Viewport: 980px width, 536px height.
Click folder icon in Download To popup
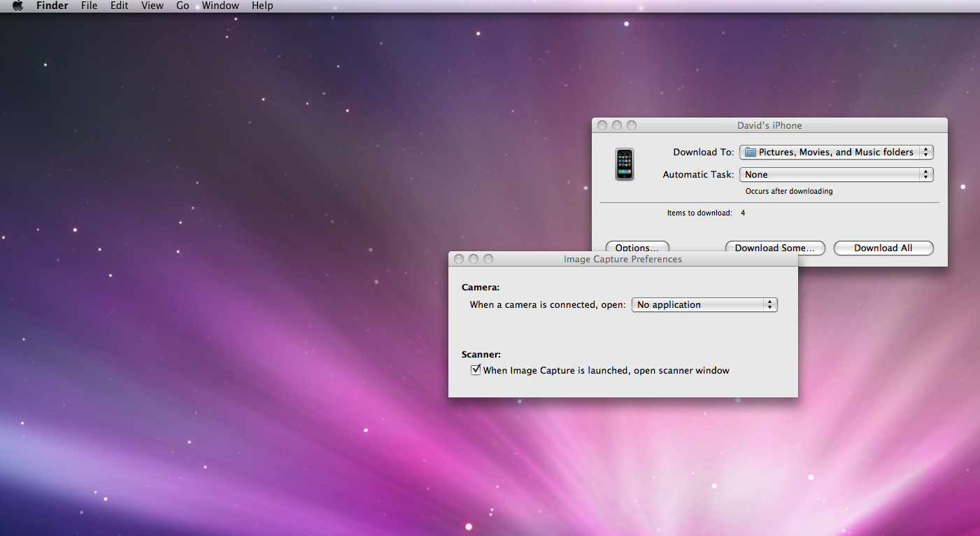click(x=751, y=152)
